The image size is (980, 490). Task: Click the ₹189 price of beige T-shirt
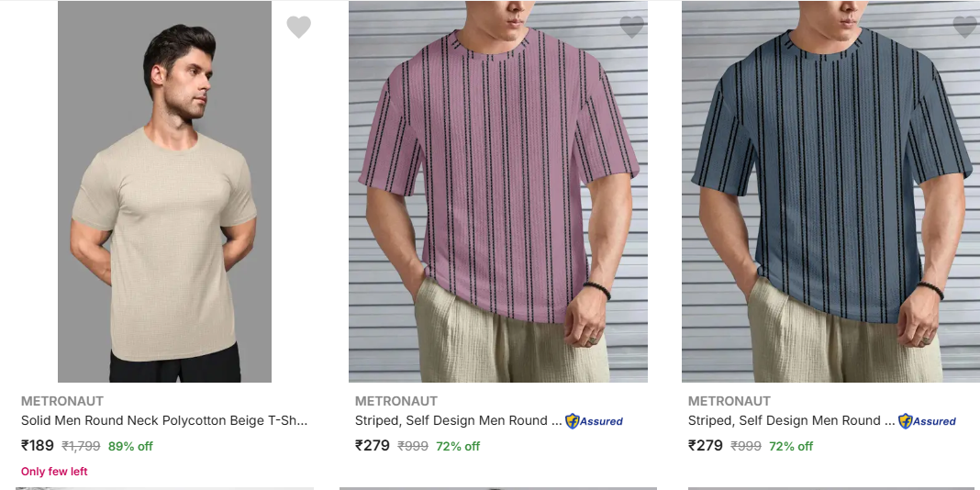38,446
